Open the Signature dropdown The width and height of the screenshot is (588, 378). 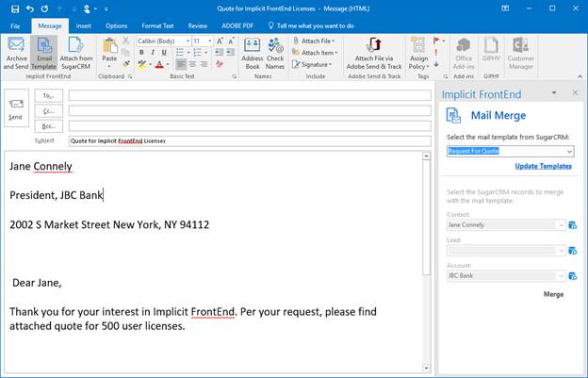(318, 65)
